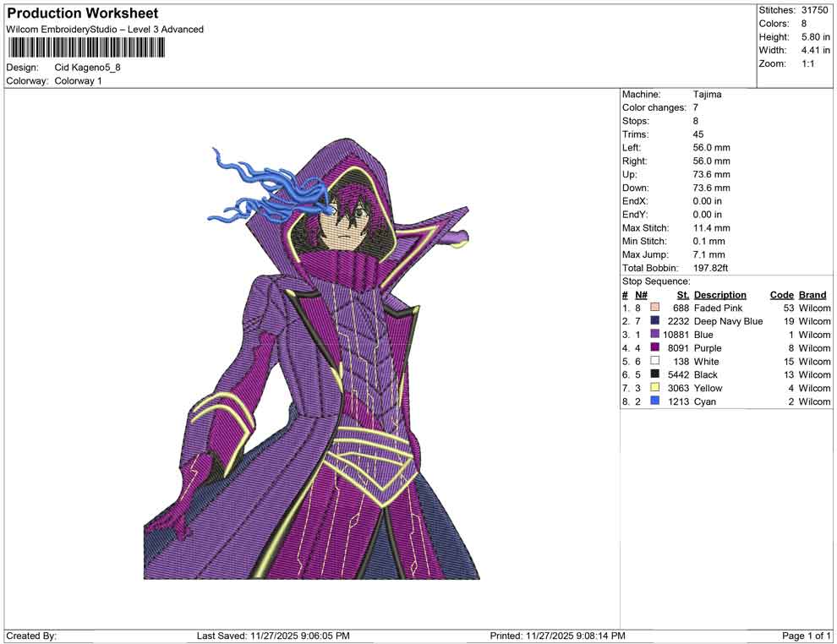This screenshot has width=837, height=644.
Task: Click the Trims value 45
Action: pyautogui.click(x=698, y=134)
